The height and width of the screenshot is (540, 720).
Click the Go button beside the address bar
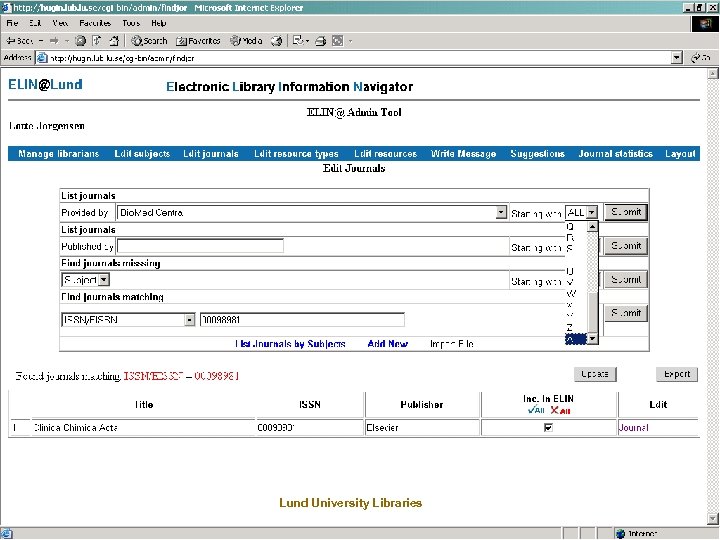701,58
